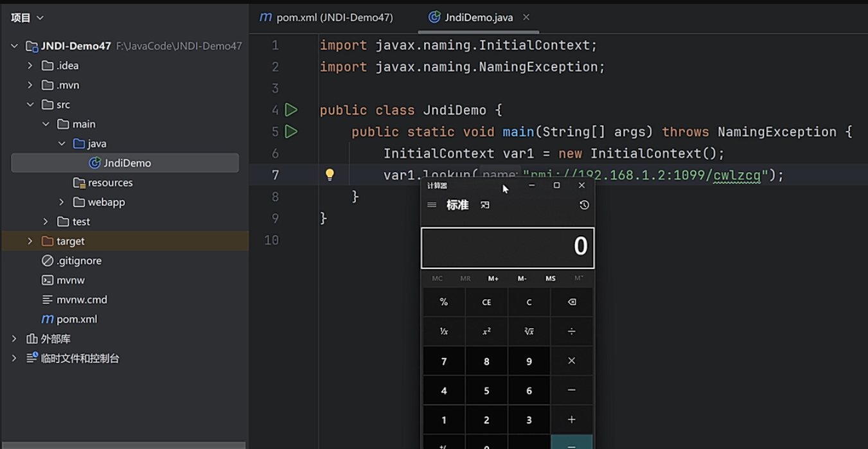Click the Maven pom.xml tree icon
Screen dimensions: 868x449
(48, 319)
